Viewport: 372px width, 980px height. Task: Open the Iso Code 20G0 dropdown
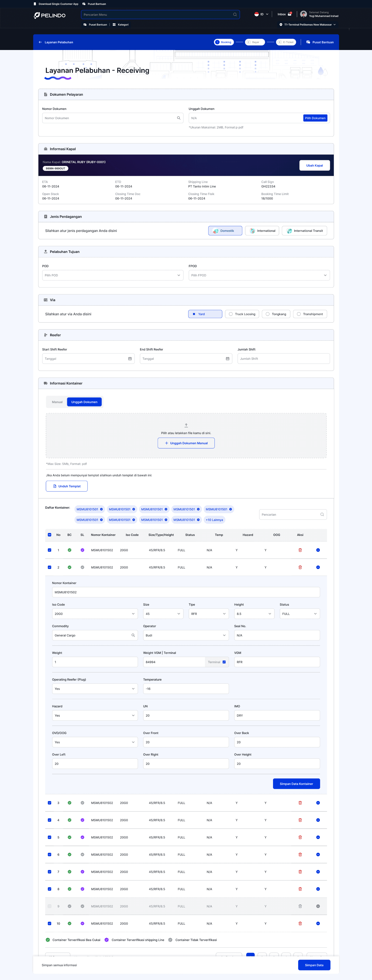(x=95, y=614)
